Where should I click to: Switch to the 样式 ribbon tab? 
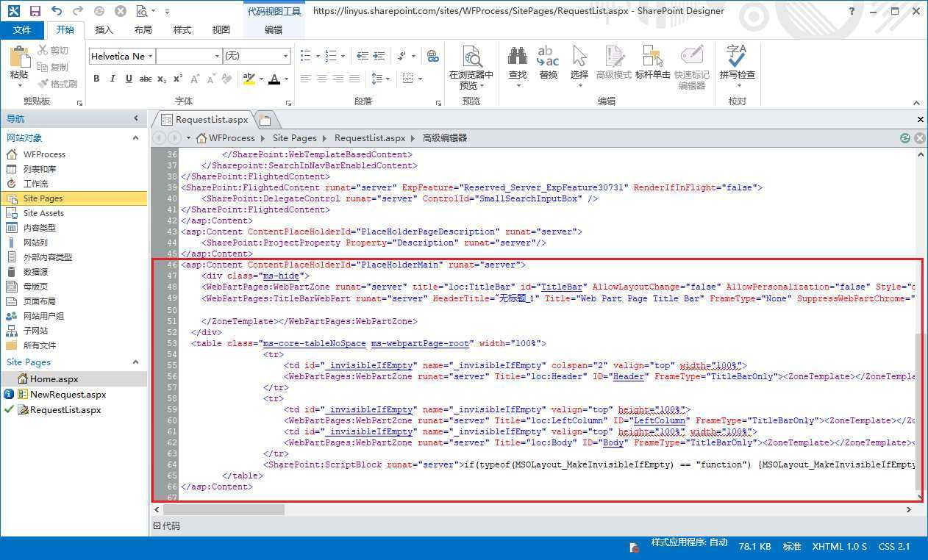[182, 30]
